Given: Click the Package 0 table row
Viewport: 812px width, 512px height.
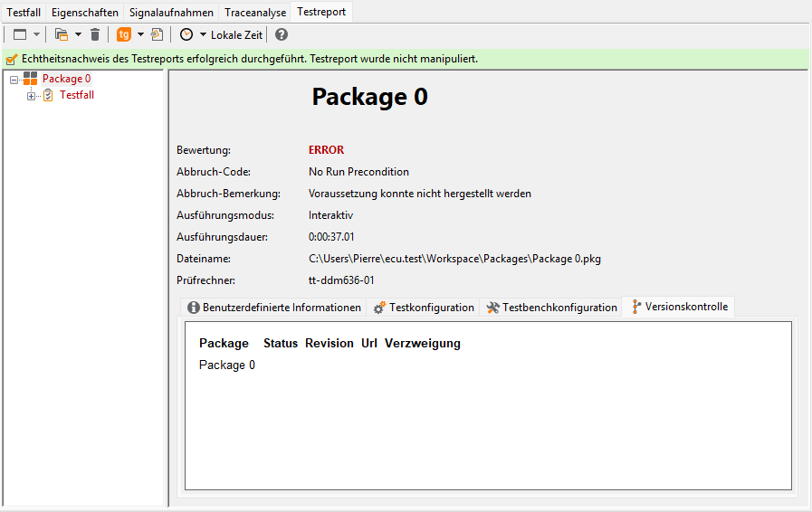Looking at the screenshot, I should [x=227, y=365].
